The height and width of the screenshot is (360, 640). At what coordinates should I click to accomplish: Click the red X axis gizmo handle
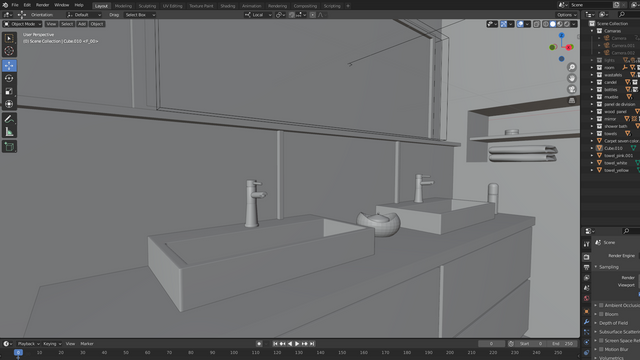click(569, 47)
